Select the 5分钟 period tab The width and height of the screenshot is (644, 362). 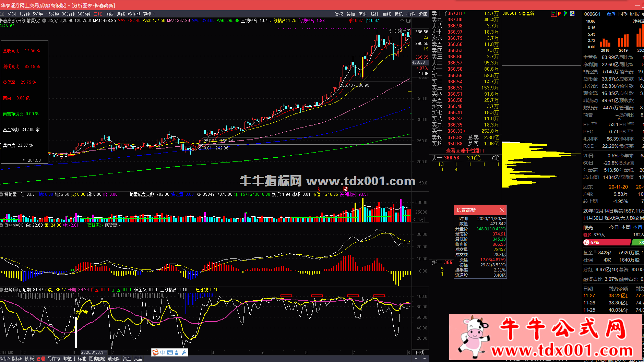pos(38,14)
